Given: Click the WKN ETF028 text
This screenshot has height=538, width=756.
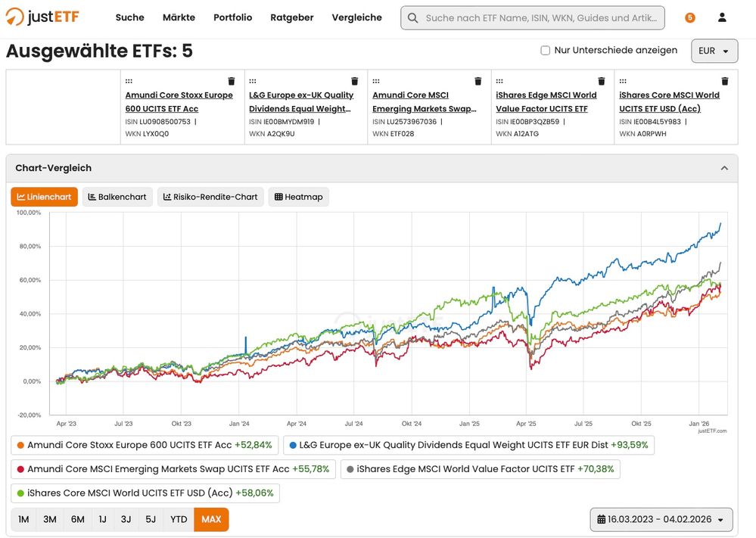Looking at the screenshot, I should coord(393,134).
